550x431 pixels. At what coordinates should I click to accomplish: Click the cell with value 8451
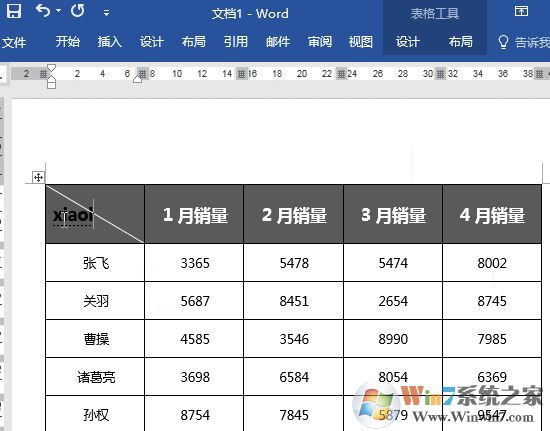coord(294,301)
